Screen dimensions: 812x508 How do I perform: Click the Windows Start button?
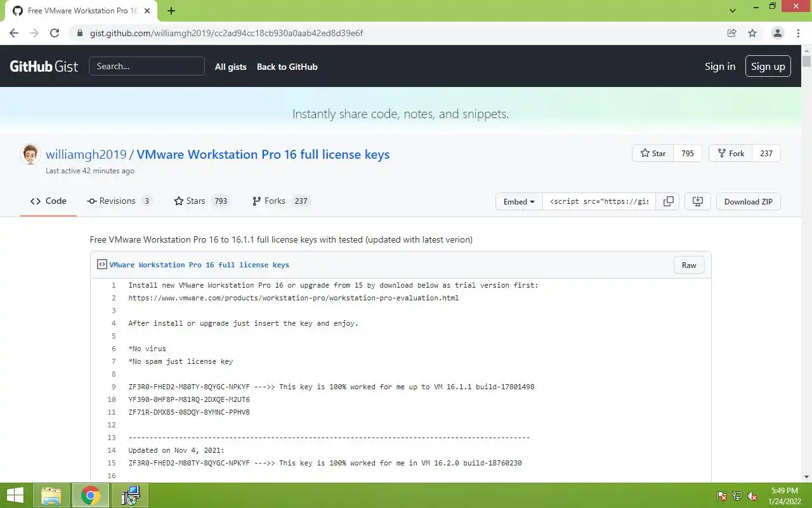(15, 495)
